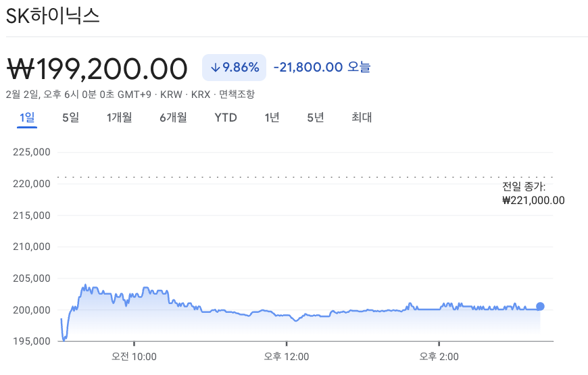Select the 1년 range tab
588x375 pixels.
pyautogui.click(x=272, y=118)
